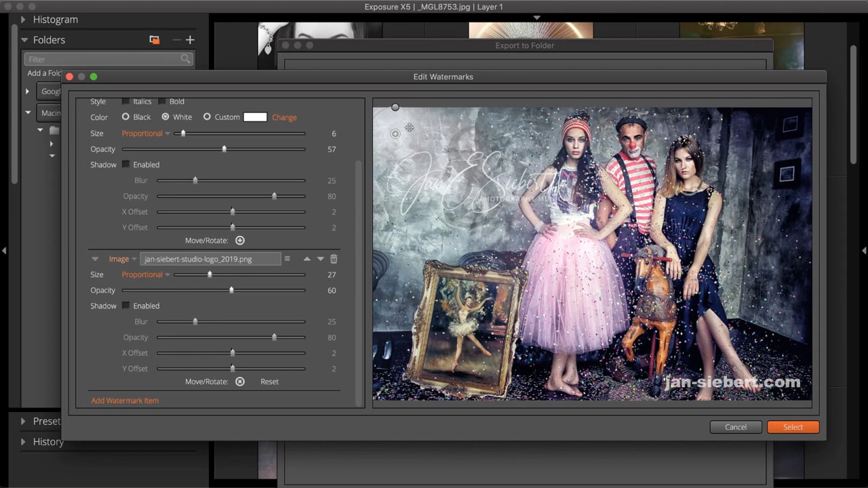Select the White color radio button

pos(165,117)
